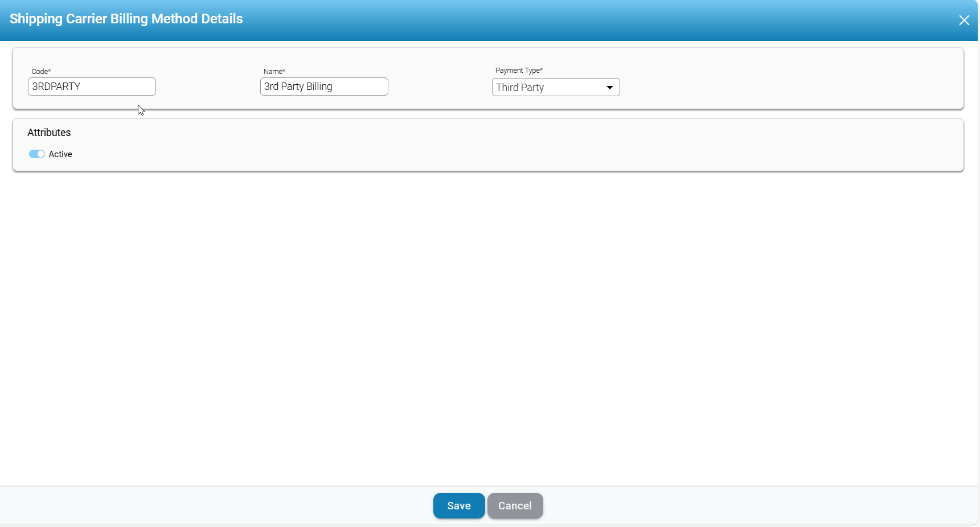Screen dimensions: 980x527
Task: Place cursor on 3RDPARTY code text
Action: [x=56, y=87]
